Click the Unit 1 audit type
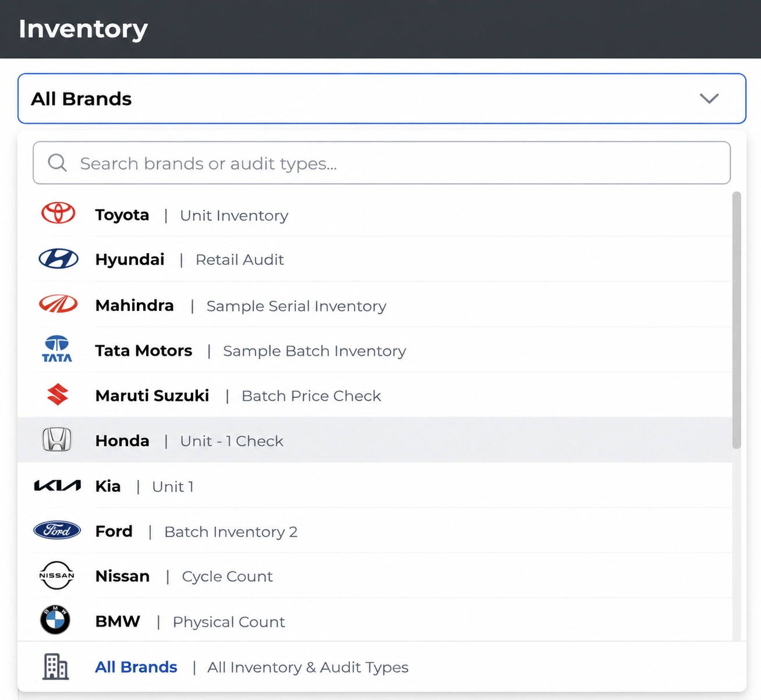Image resolution: width=761 pixels, height=700 pixels. click(173, 486)
